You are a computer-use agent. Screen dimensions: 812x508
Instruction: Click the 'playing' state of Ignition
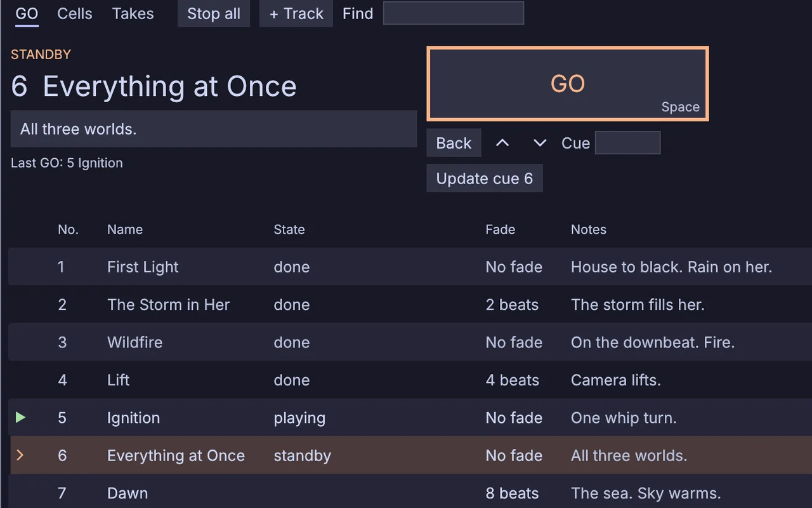click(x=299, y=418)
